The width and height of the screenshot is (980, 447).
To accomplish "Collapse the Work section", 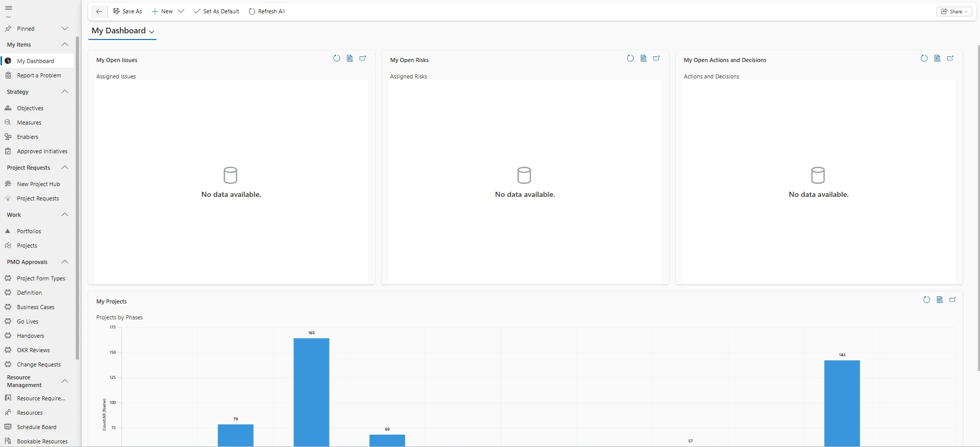I will coord(65,215).
